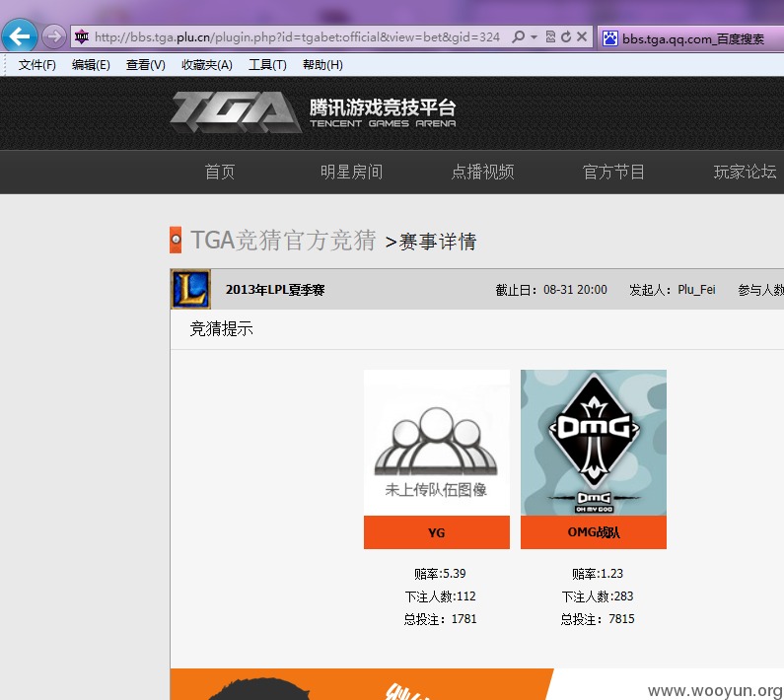The image size is (784, 700).
Task: Click the deadline 截止日: 08-31 20:00
Action: click(x=551, y=290)
